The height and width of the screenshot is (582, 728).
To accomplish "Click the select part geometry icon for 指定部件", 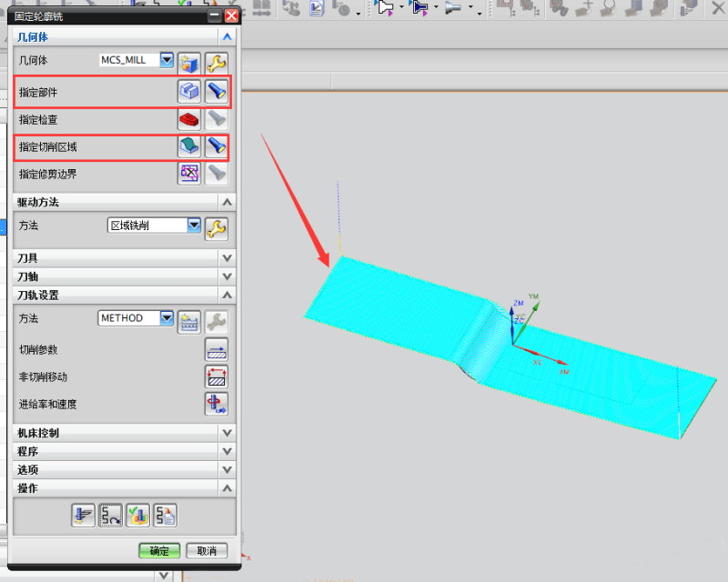I will pyautogui.click(x=188, y=91).
